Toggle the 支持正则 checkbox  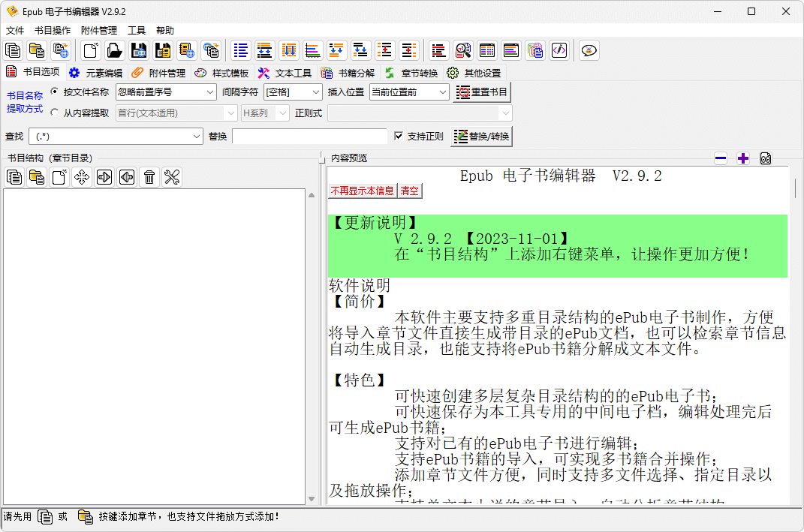[x=399, y=137]
